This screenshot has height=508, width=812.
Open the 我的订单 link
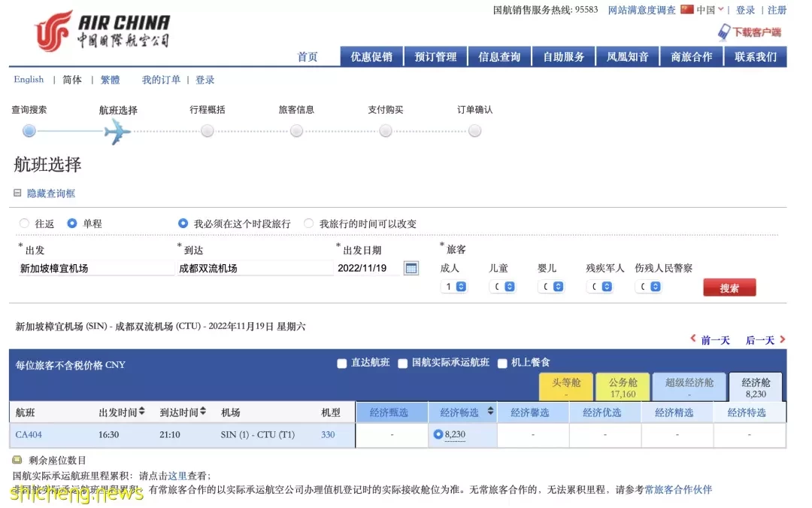(161, 80)
